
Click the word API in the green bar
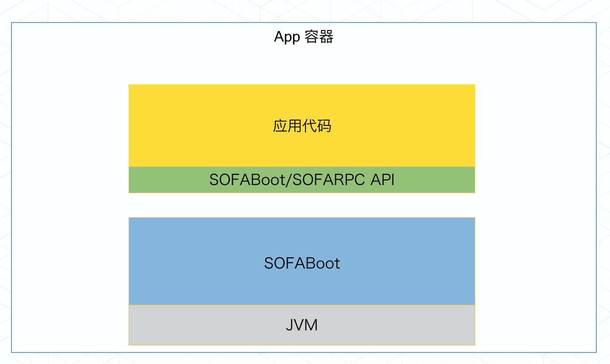382,180
